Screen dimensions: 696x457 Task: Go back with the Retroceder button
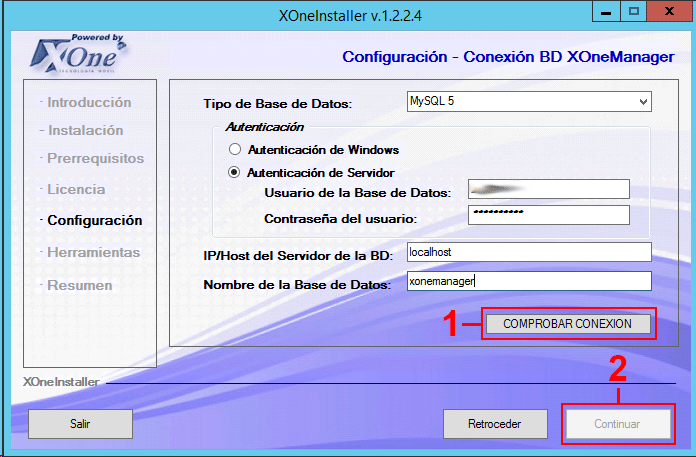coord(495,424)
